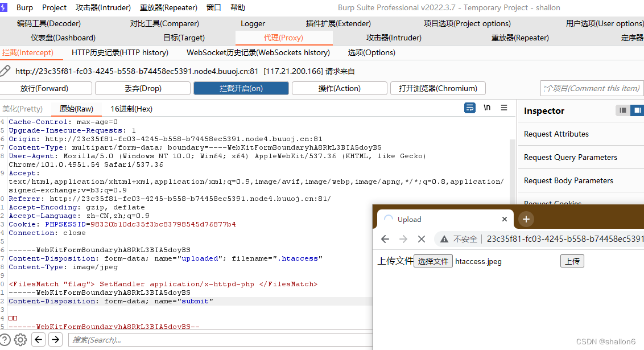The width and height of the screenshot is (644, 350).
Task: Click the 搜索(Search) input field
Action: pyautogui.click(x=220, y=340)
